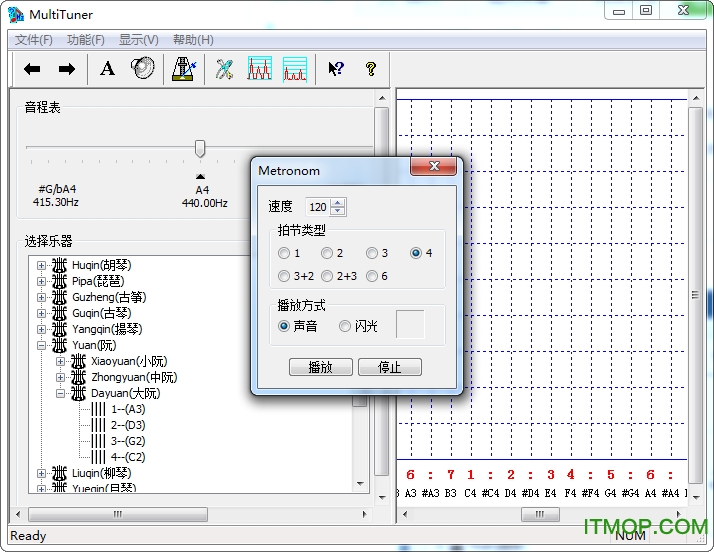This screenshot has height=552, width=714.
Task: Click the Guzheng instrument icon
Action: tap(59, 297)
